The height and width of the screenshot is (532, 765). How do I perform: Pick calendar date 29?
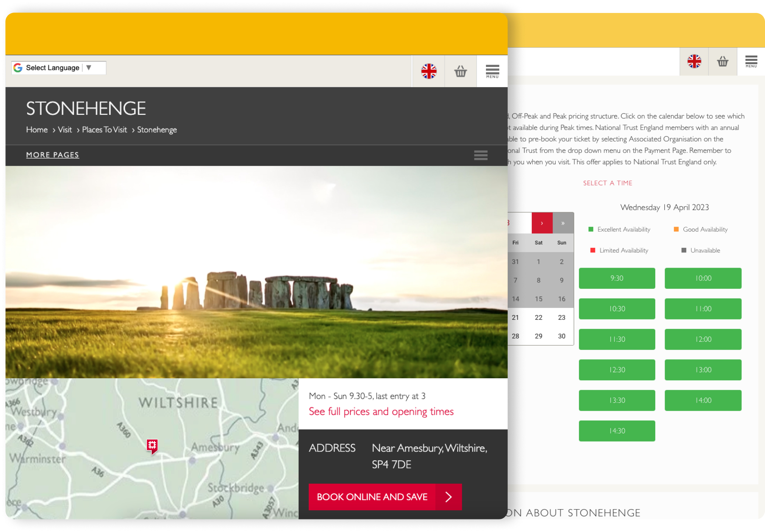(x=538, y=336)
